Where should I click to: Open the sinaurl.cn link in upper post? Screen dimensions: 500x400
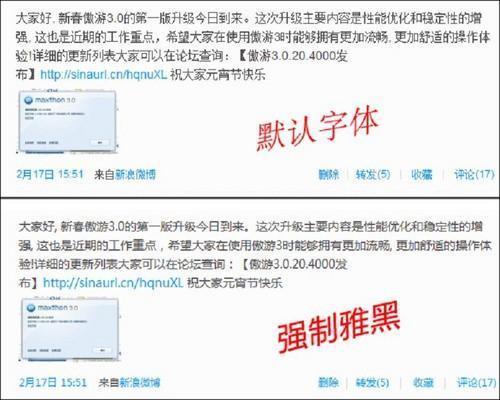point(103,74)
